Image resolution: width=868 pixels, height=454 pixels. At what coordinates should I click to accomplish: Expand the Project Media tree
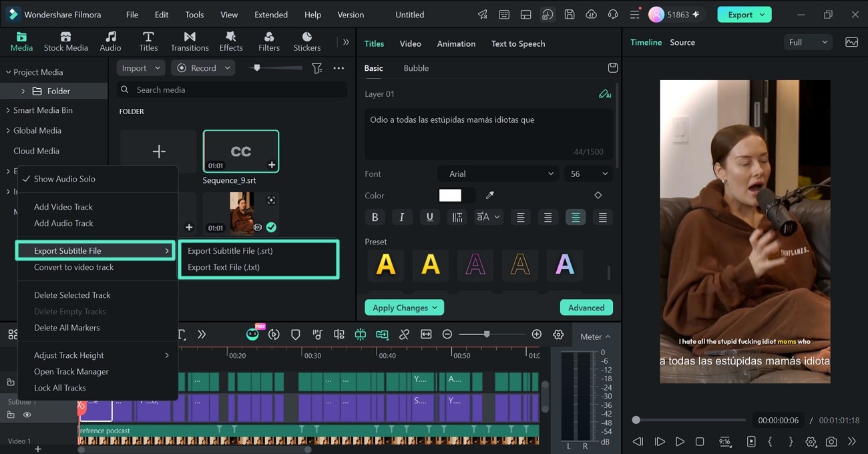(x=9, y=72)
